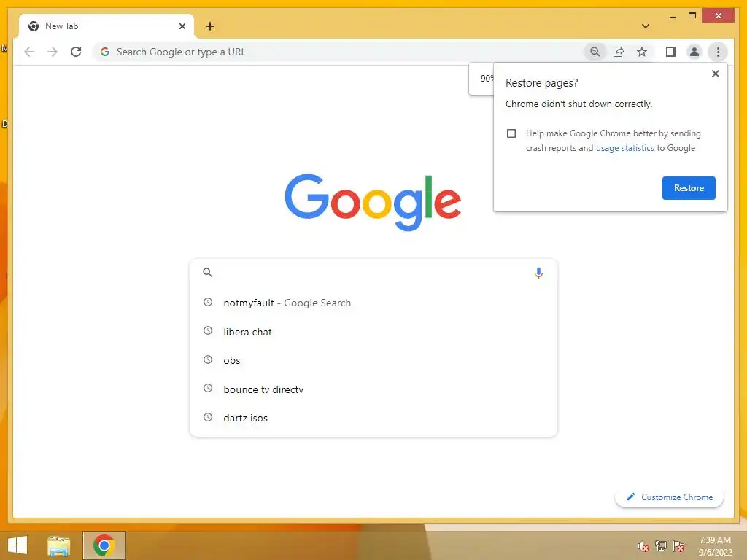Open the zoom magnifier icon in address bar

pyautogui.click(x=595, y=52)
